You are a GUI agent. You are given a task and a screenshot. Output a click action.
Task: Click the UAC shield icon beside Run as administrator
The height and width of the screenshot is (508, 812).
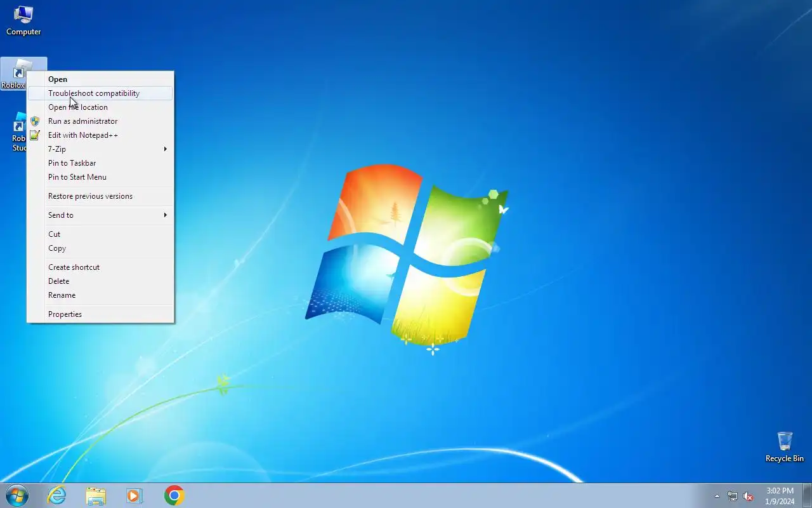pos(35,121)
